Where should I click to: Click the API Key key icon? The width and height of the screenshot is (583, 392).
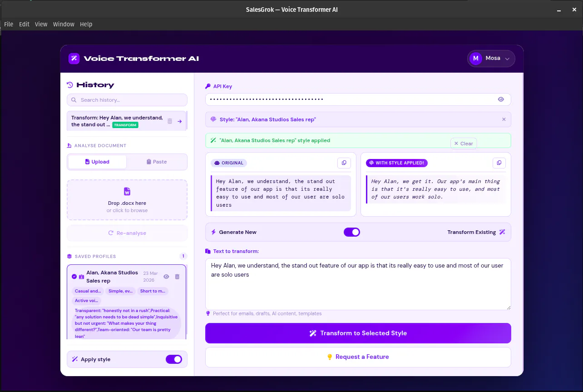(x=208, y=86)
